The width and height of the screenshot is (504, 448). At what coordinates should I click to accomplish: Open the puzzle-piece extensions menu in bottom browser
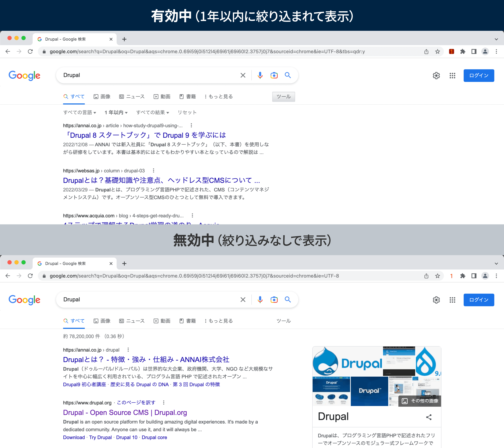[463, 276]
